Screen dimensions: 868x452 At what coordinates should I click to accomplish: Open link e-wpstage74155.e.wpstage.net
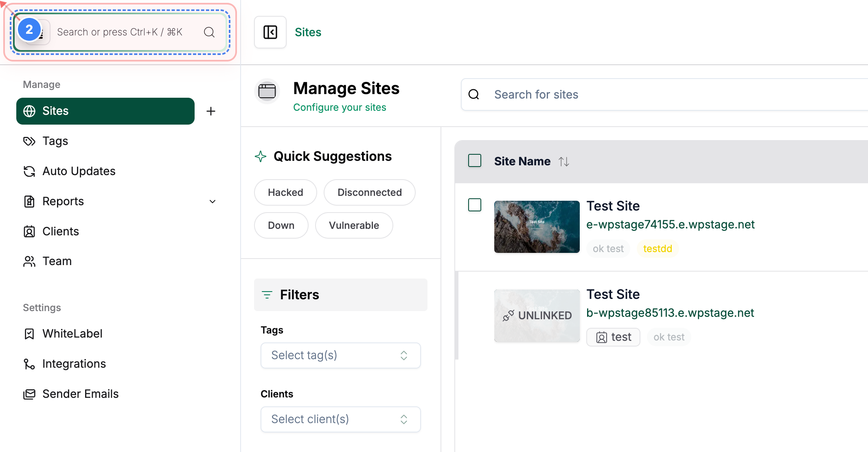pyautogui.click(x=670, y=224)
